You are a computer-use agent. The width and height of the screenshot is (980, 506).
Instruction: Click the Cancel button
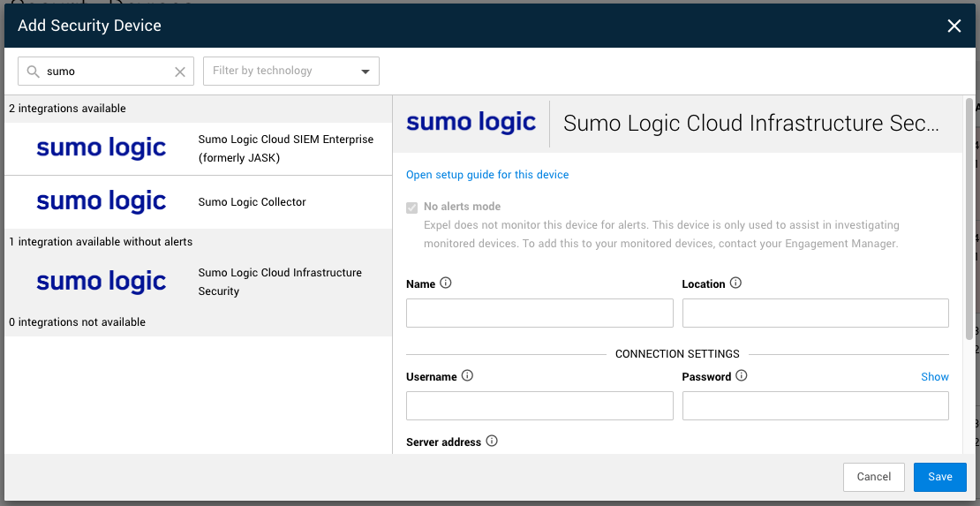[x=874, y=477]
